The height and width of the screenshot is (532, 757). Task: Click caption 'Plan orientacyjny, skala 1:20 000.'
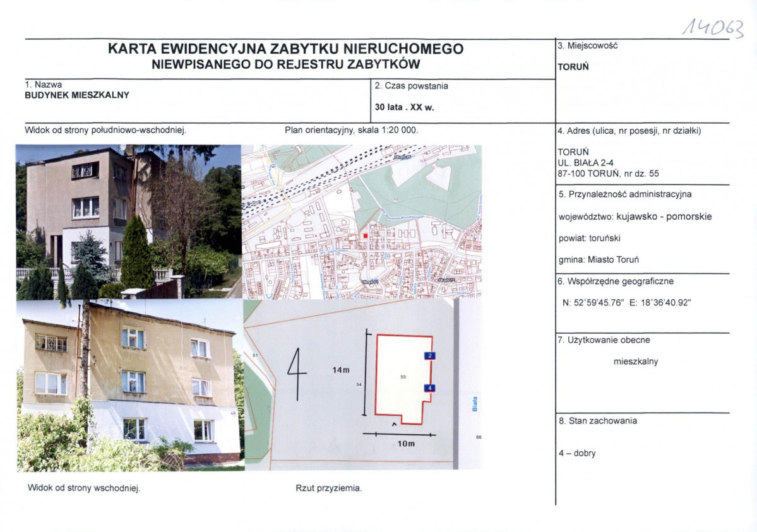pos(352,131)
